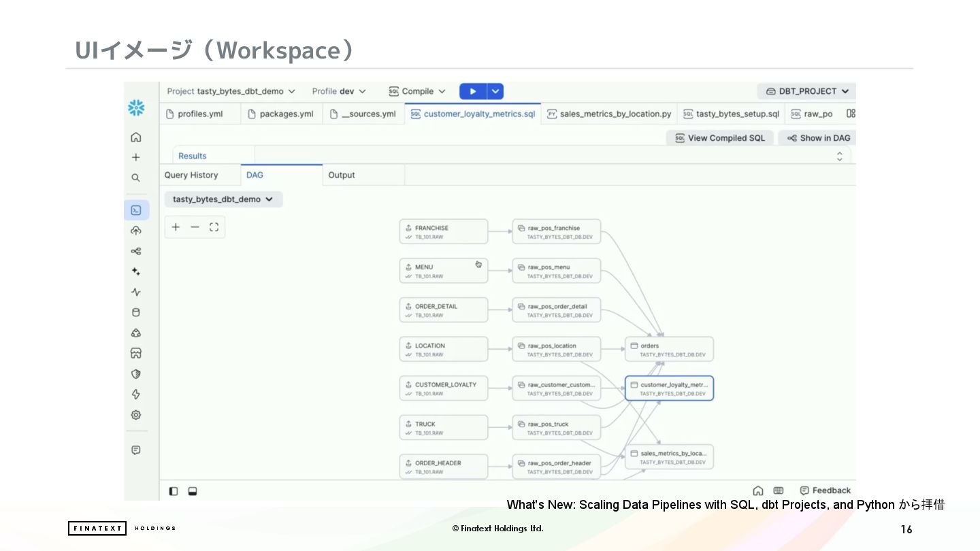980x551 pixels.
Task: Select the CUSTOMER_LOYALTY source node
Action: pos(444,388)
